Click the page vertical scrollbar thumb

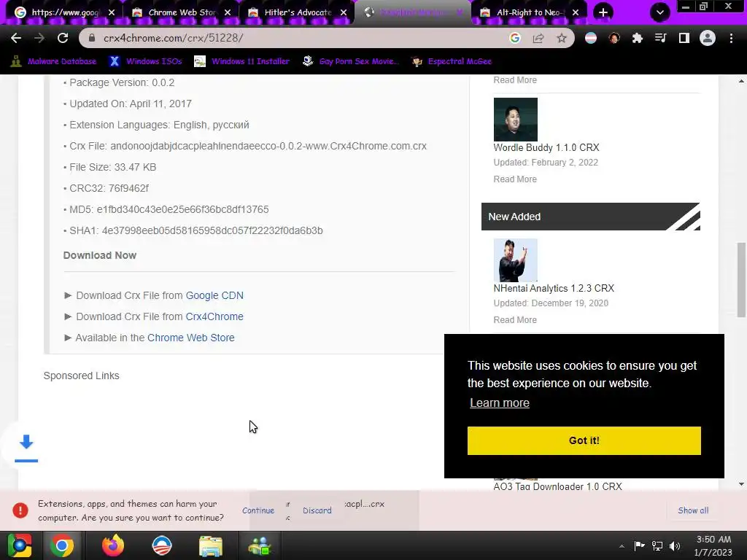[741, 279]
